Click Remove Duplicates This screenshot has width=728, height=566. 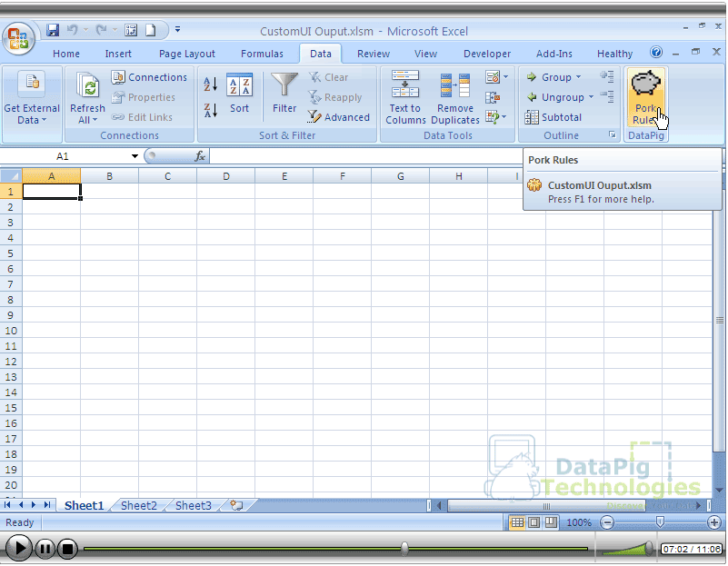[x=455, y=98]
